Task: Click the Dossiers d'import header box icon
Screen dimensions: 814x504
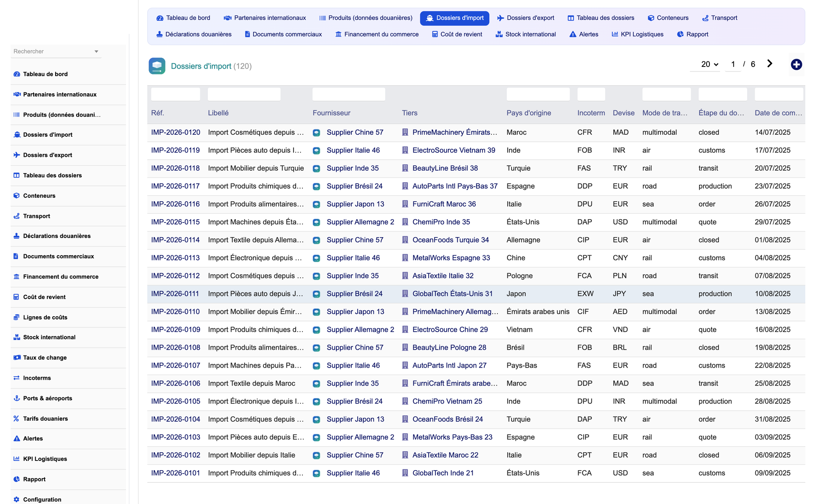Action: pyautogui.click(x=157, y=66)
